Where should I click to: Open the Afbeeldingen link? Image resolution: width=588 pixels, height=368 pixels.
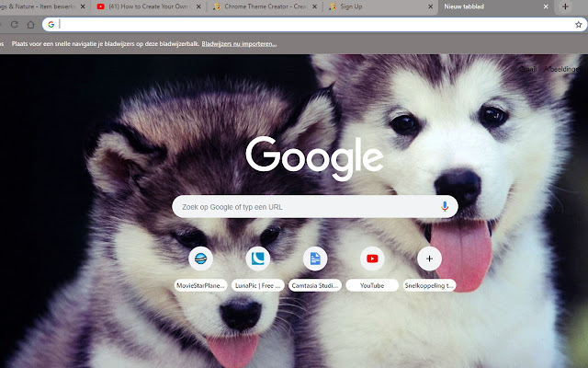[x=561, y=69]
